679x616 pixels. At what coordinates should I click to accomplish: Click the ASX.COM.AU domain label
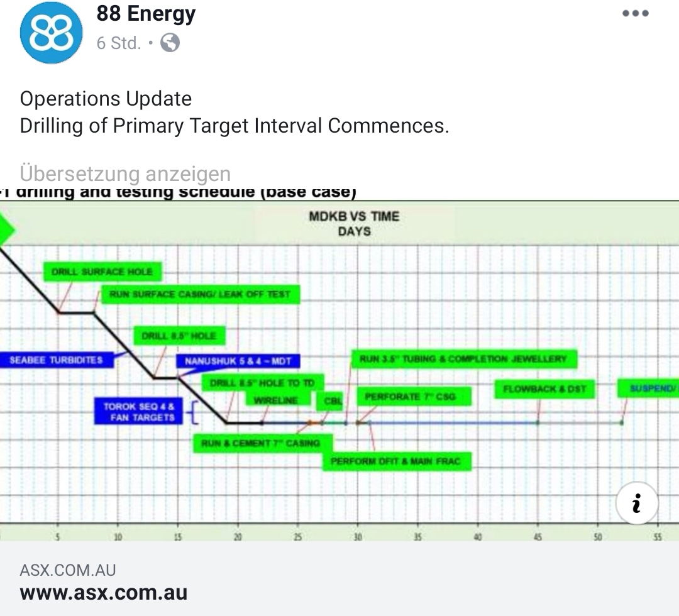68,570
